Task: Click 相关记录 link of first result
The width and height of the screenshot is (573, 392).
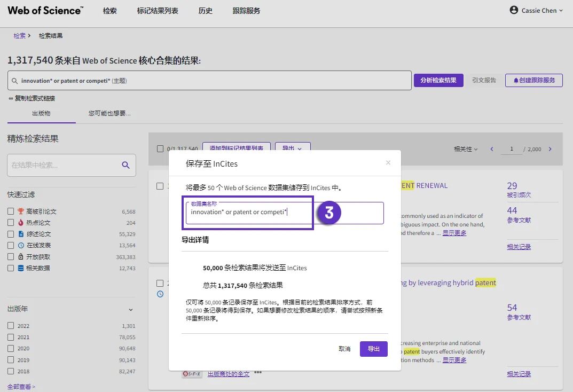Action: tap(519, 247)
